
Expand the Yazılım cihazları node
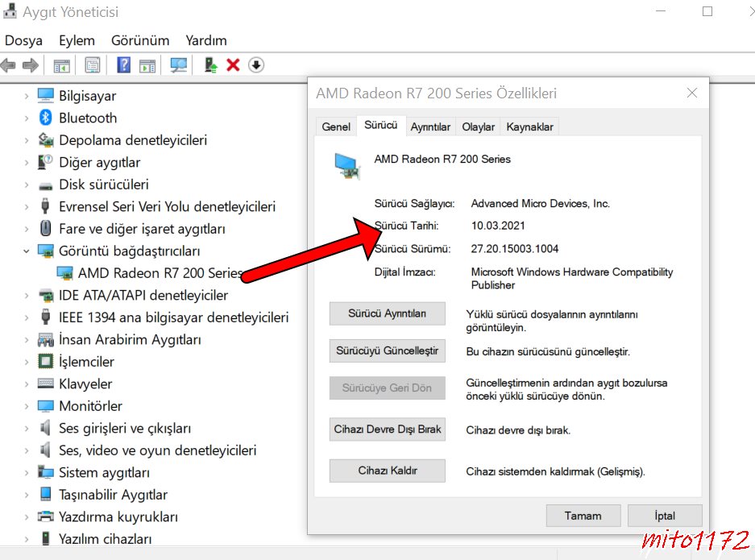click(27, 539)
